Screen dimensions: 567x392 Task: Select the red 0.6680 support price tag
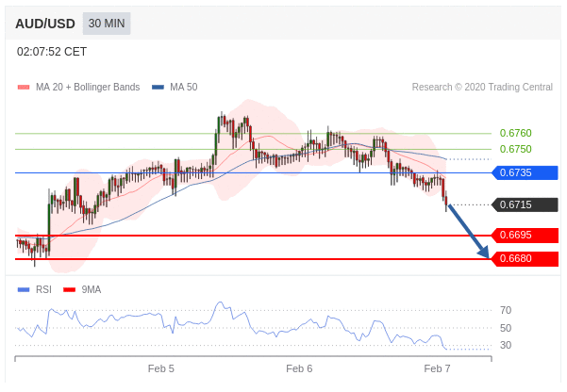pyautogui.click(x=525, y=259)
